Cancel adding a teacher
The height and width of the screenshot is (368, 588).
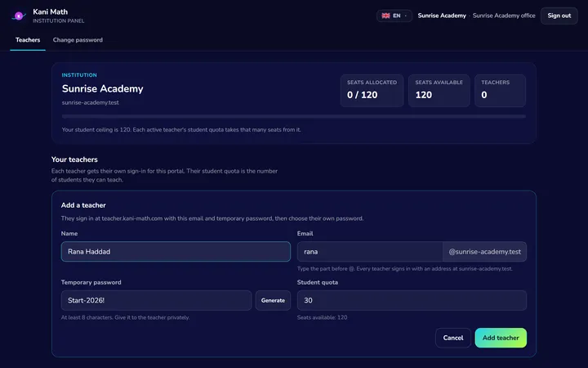pos(453,338)
